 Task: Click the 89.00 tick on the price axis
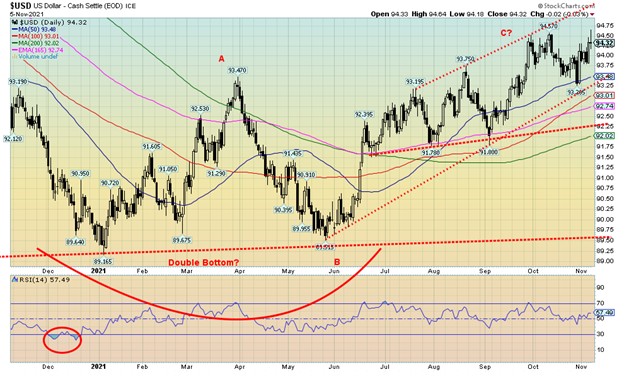605,261
